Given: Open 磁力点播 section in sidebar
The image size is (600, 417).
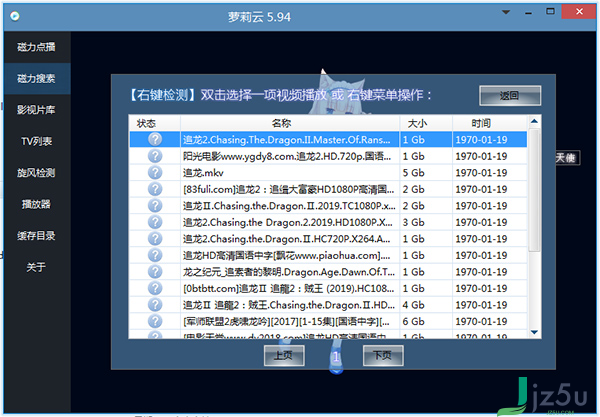Looking at the screenshot, I should point(37,47).
